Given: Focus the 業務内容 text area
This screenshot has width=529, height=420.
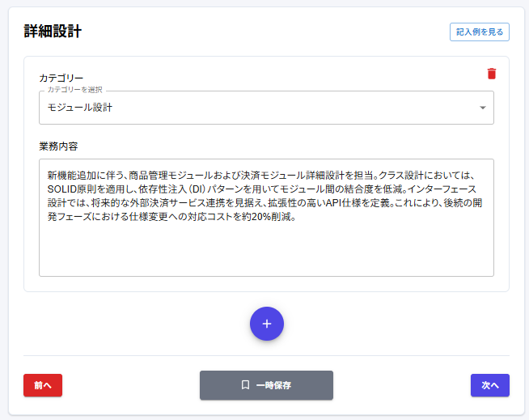Looking at the screenshot, I should 266,218.
